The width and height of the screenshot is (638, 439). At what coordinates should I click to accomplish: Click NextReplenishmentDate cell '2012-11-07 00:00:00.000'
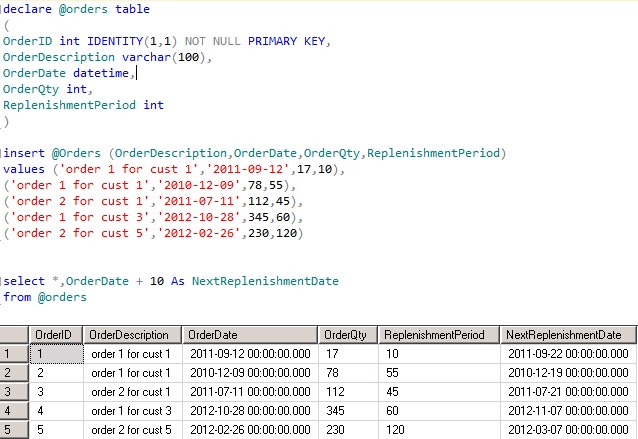(x=568, y=411)
